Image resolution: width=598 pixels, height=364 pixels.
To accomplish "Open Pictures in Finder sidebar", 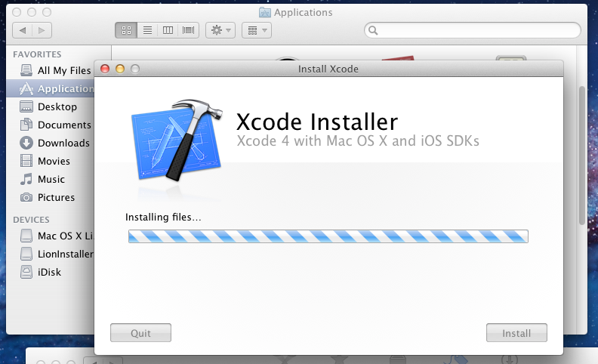I will (51, 197).
